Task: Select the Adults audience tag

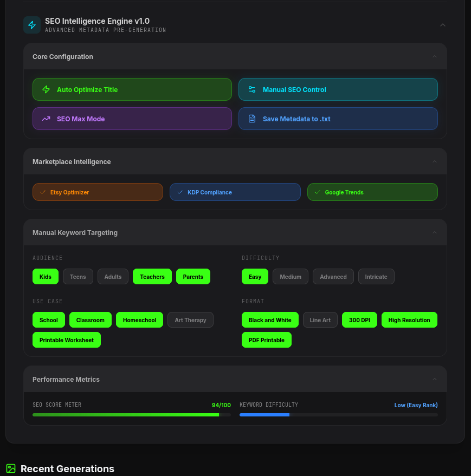Action: (113, 277)
